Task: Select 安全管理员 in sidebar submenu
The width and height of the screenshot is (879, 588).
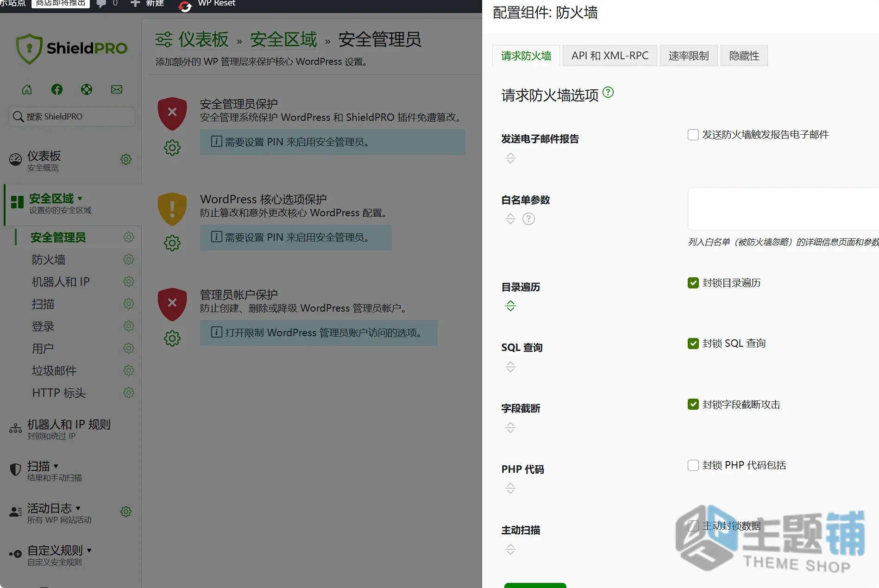Action: pos(58,238)
